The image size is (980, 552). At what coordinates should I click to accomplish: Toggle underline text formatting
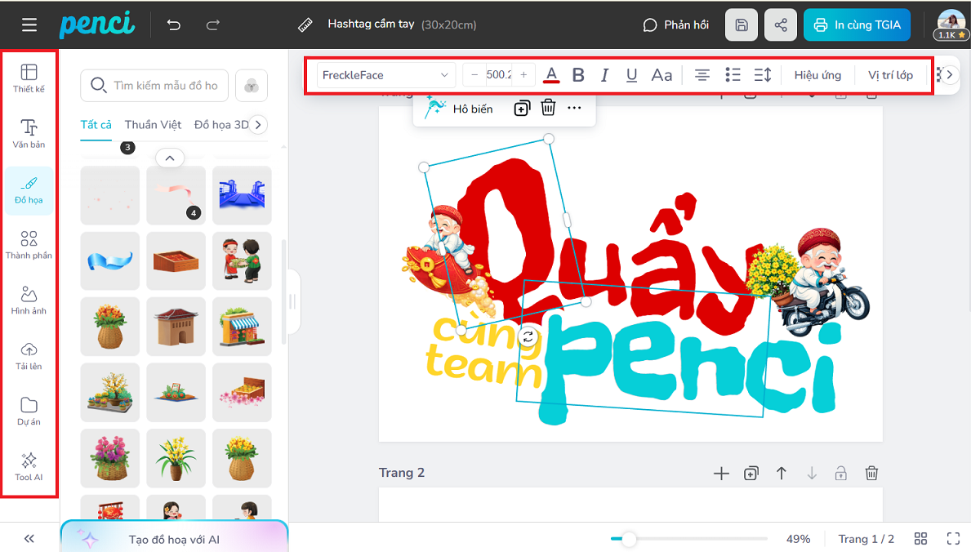click(x=631, y=75)
